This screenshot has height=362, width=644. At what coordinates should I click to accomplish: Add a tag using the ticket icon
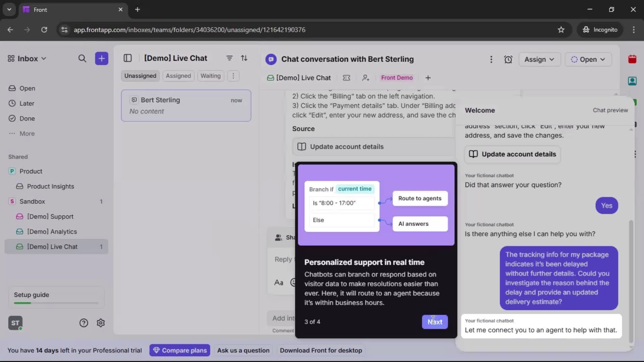[346, 78]
